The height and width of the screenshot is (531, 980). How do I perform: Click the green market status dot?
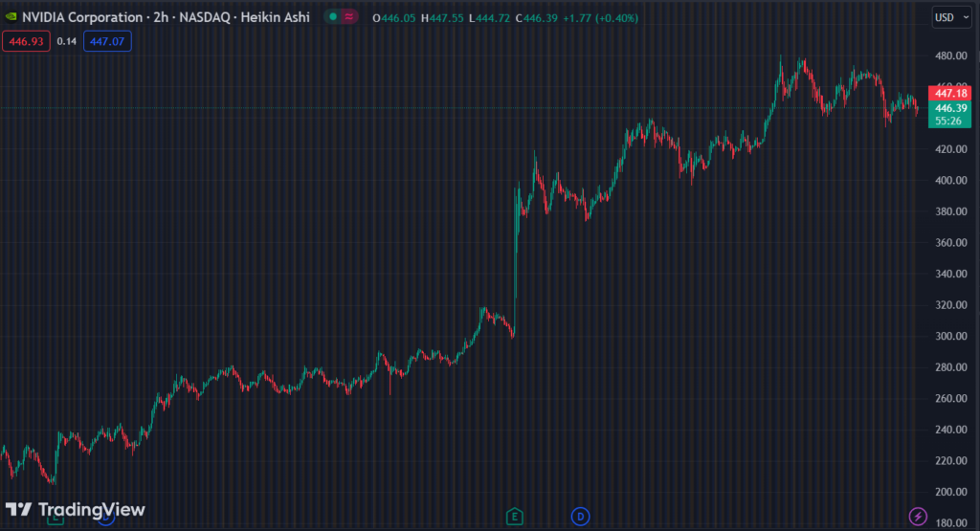(333, 17)
